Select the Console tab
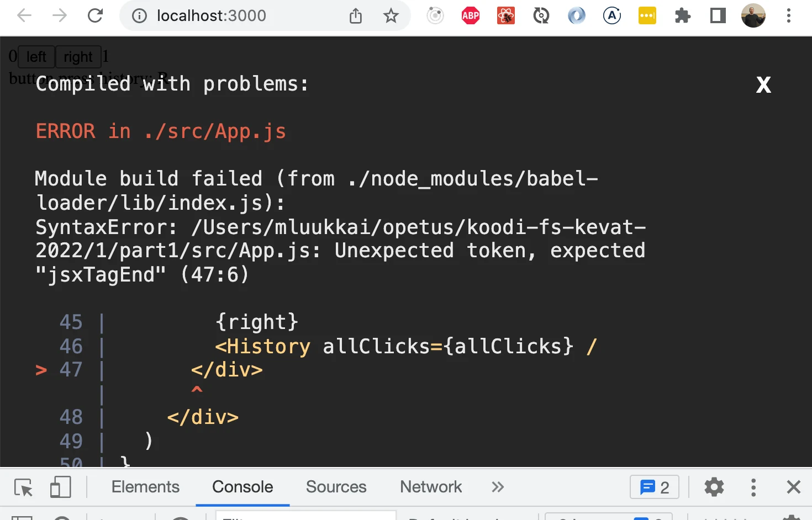The height and width of the screenshot is (520, 812). (x=242, y=487)
